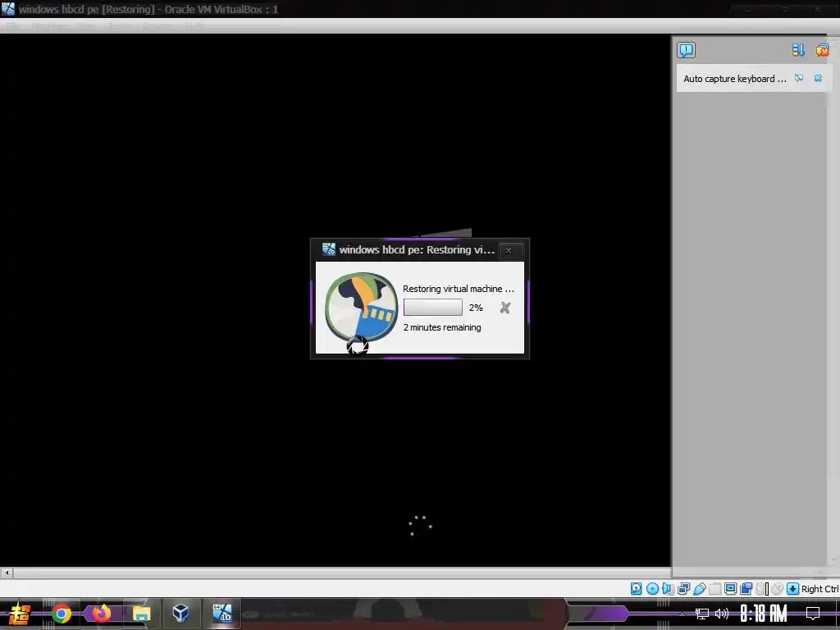Click the audio status bar icon

668,589
